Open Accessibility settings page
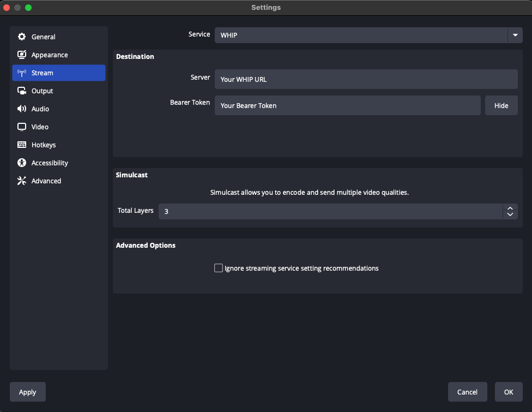Image resolution: width=532 pixels, height=412 pixels. coord(59,163)
